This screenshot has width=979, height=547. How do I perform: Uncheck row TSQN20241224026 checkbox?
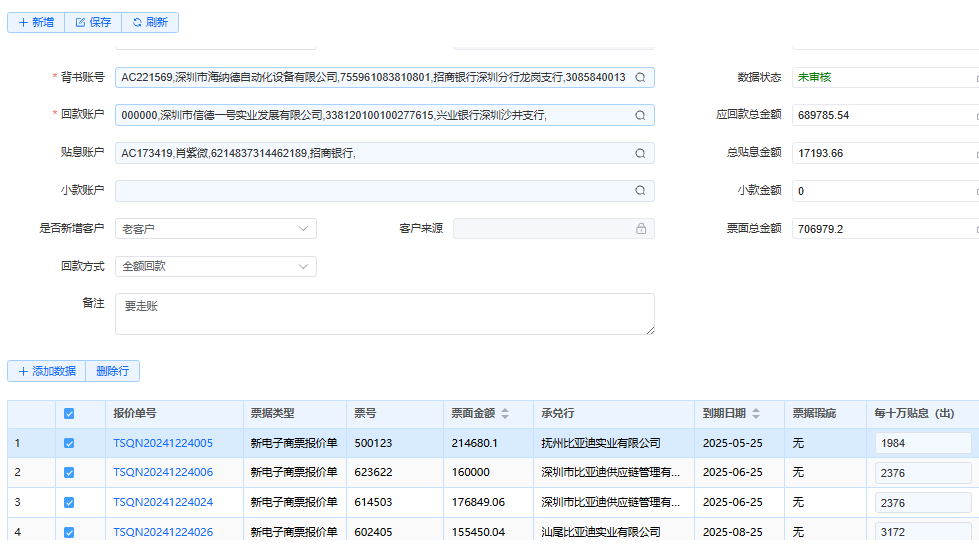[69, 532]
